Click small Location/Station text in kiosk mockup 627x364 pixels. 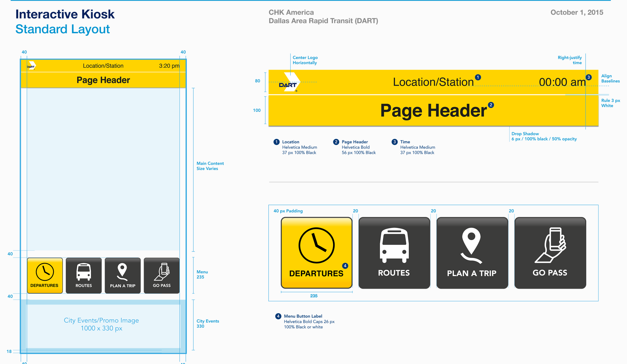[x=103, y=66]
